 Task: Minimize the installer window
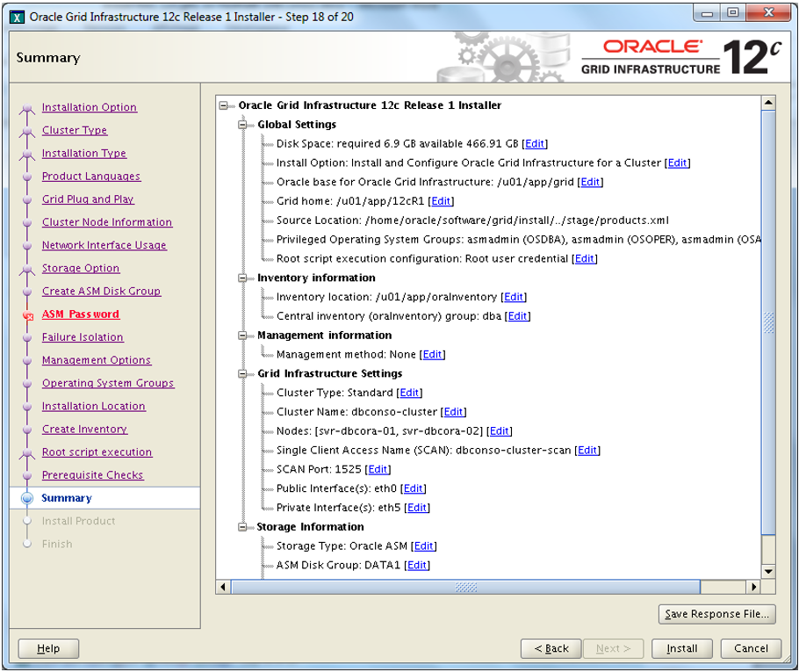pos(708,13)
